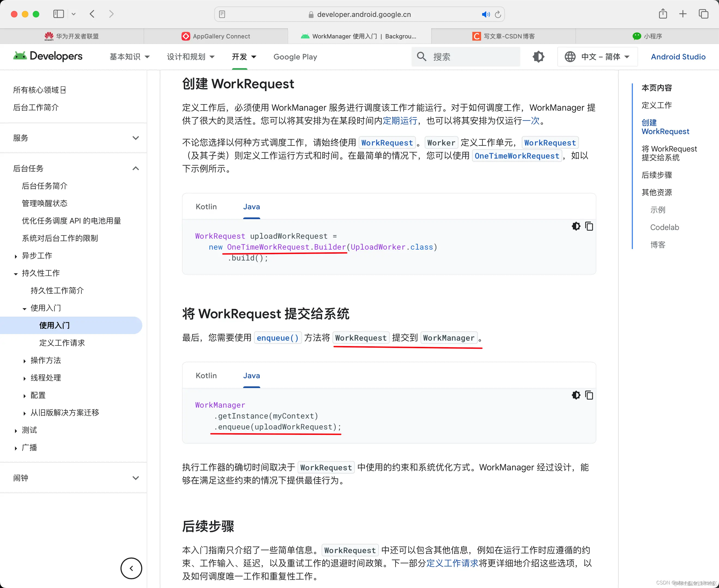Toggle site dark mode in the header
Screen dimensions: 719x588
[538, 57]
